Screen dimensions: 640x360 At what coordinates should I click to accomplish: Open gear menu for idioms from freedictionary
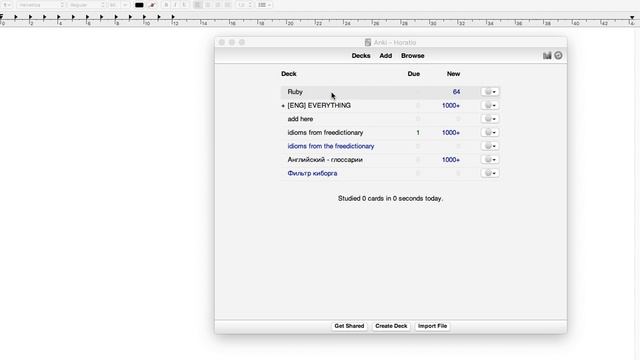(x=490, y=132)
